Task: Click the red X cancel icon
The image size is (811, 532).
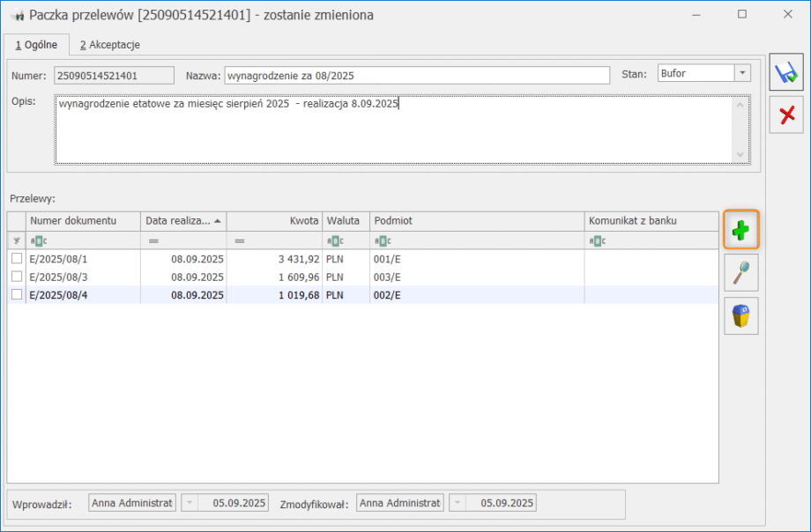Action: pos(785,115)
